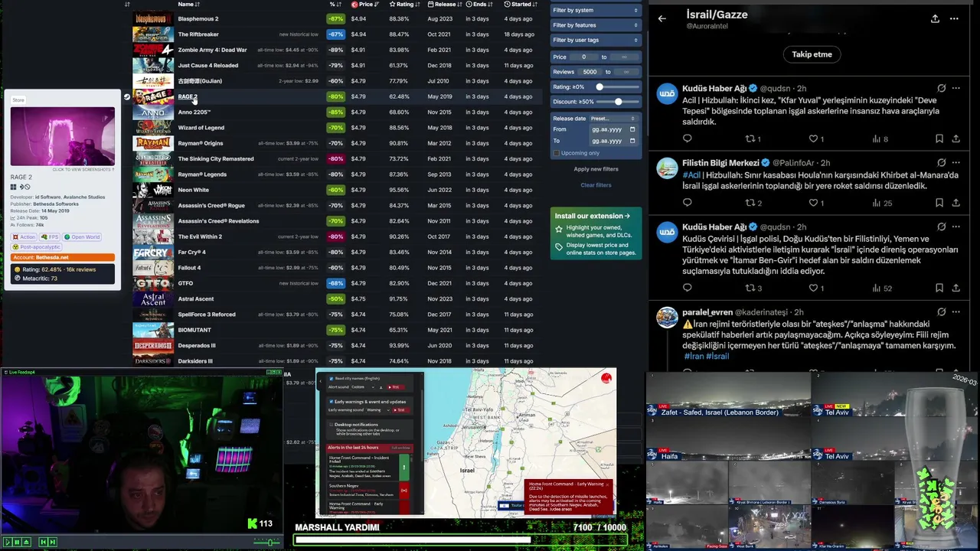Reply to Kudüs Haber Ağı Kfar Yuval post

pos(687,139)
